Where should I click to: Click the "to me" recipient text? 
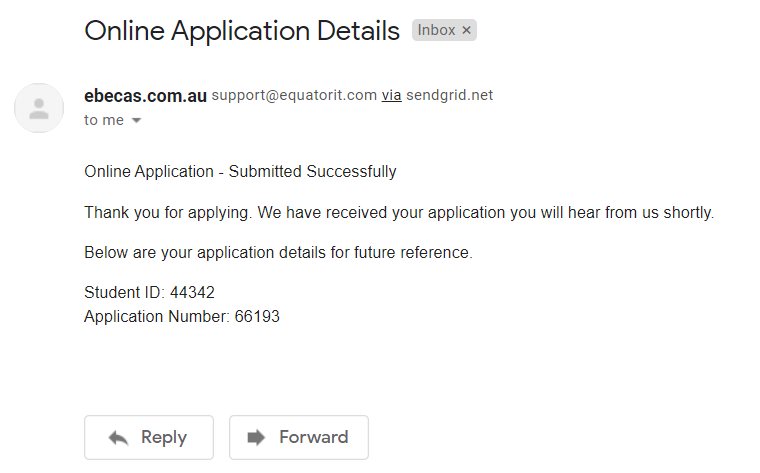(104, 120)
